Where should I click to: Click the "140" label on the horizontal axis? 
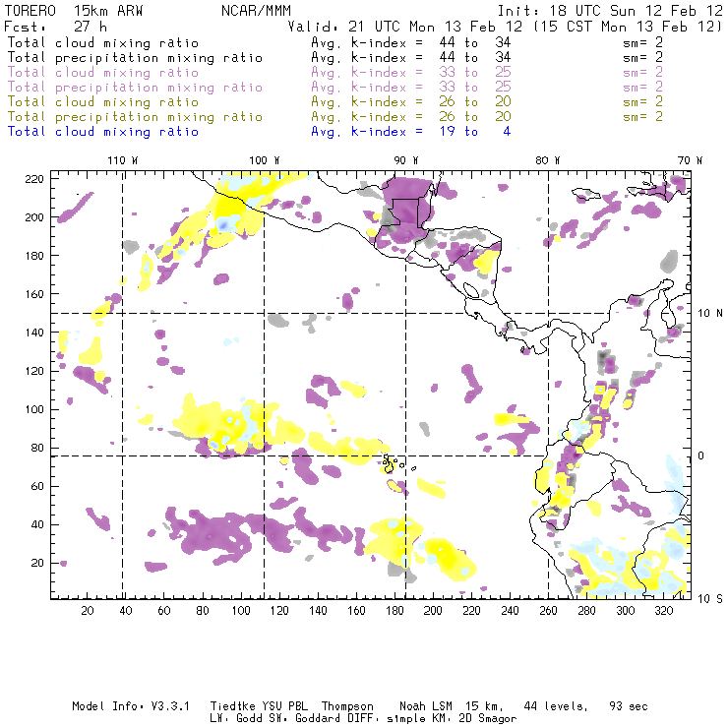point(318,611)
